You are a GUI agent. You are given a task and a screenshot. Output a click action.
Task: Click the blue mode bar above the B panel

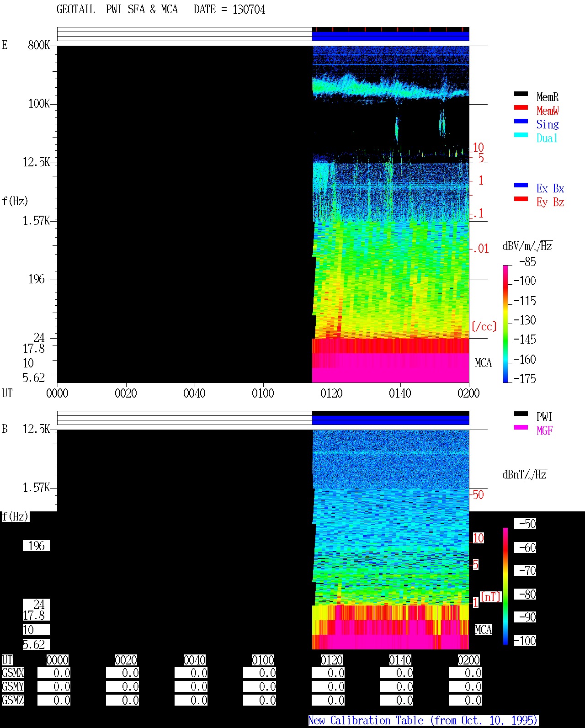[390, 420]
